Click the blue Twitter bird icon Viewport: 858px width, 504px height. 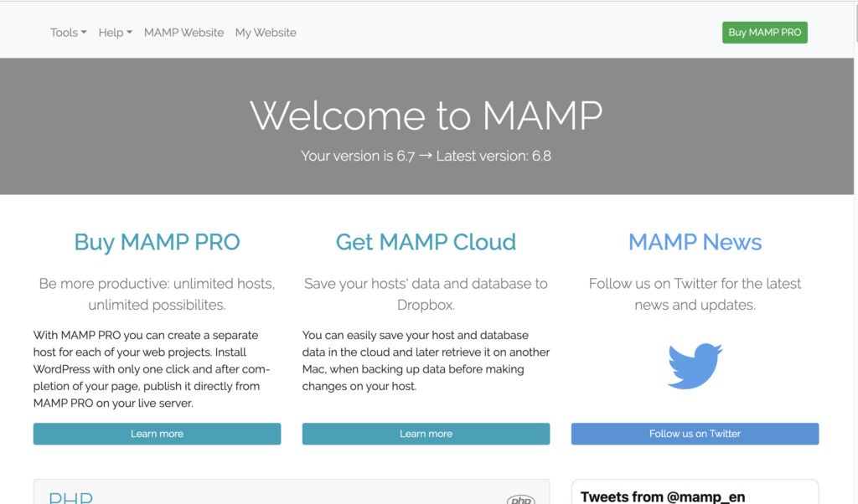(x=695, y=365)
